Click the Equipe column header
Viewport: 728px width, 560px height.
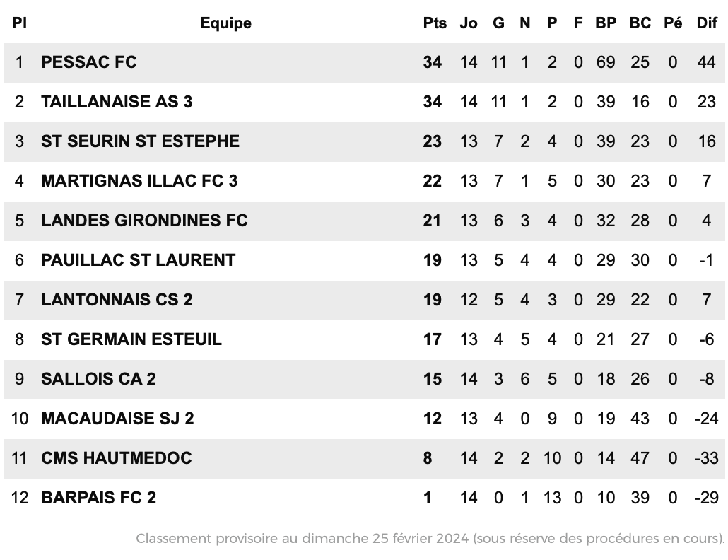pyautogui.click(x=225, y=23)
